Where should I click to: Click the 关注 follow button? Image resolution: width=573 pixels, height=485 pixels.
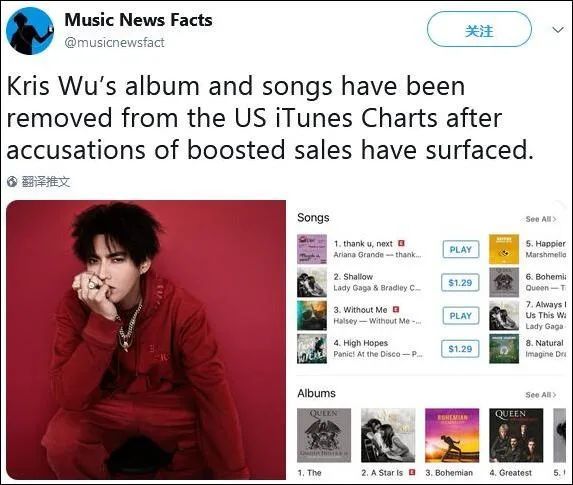(x=479, y=29)
